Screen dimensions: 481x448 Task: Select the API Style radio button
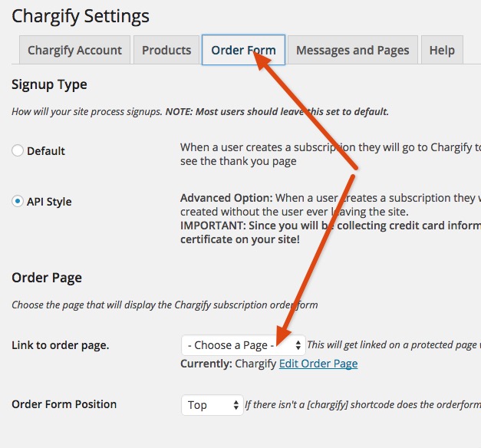(x=18, y=201)
